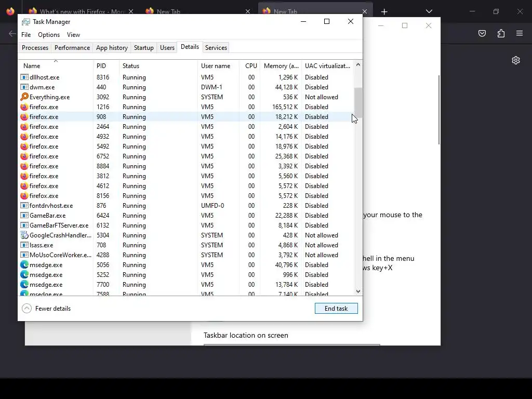
Task: Switch to the Users tab
Action: tap(167, 47)
